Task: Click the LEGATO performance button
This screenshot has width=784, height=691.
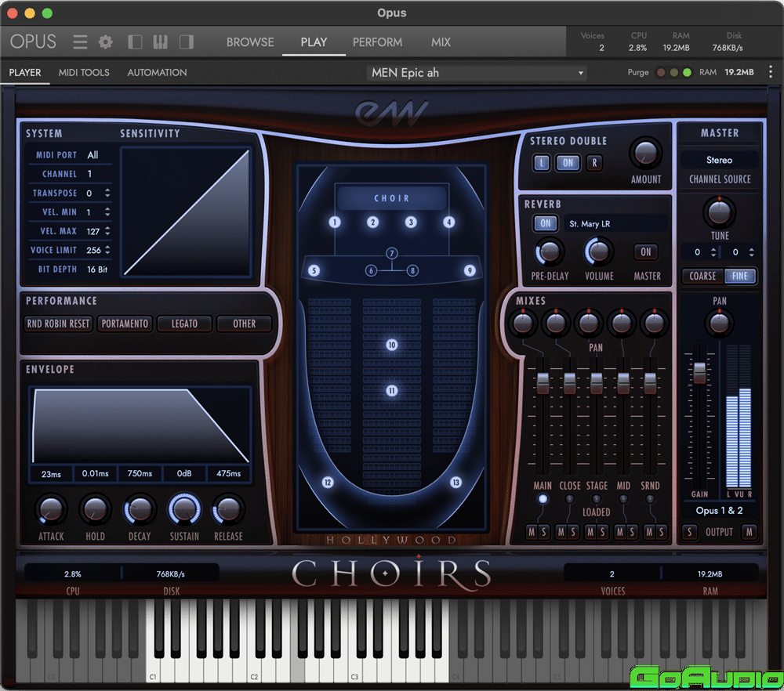Action: click(x=184, y=324)
